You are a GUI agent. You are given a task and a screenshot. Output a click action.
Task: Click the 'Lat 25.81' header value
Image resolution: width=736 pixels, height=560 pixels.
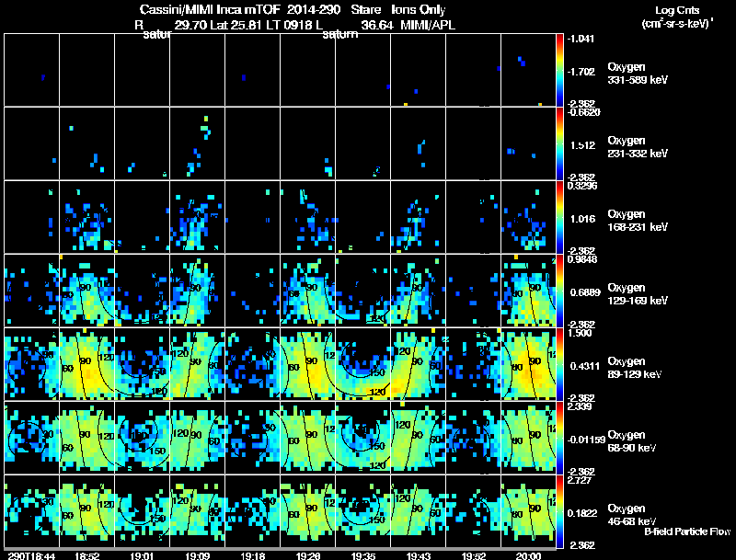pos(236,26)
